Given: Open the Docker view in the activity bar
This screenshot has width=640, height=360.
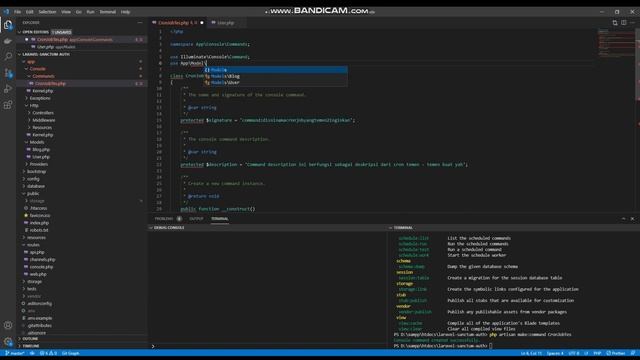Looking at the screenshot, I should tap(8, 41).
